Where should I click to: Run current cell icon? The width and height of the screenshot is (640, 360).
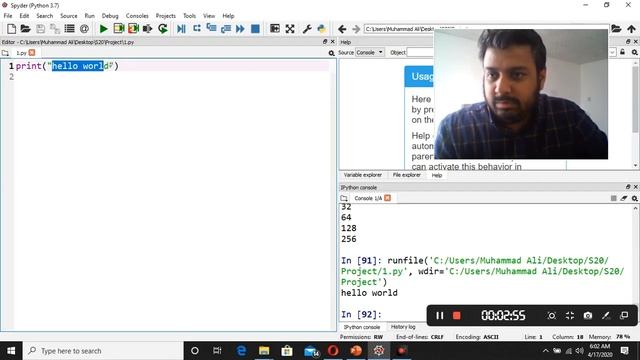(119, 29)
